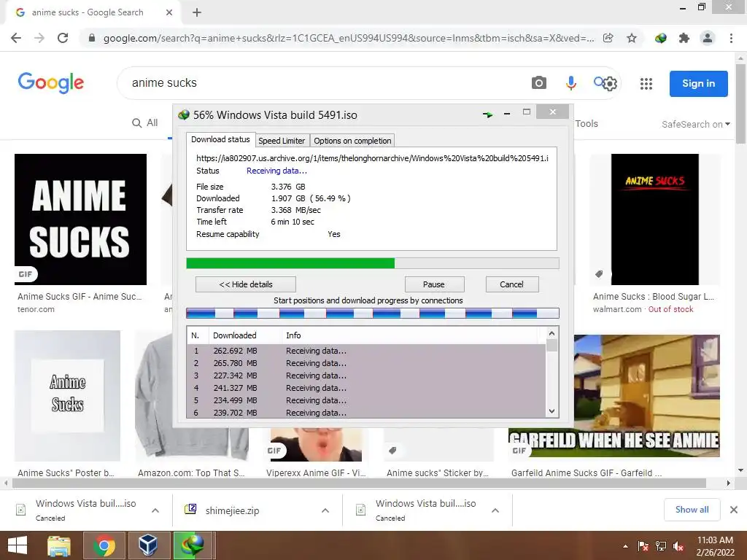The width and height of the screenshot is (747, 560).
Task: Cancel the Windows Vista download
Action: [x=511, y=284]
